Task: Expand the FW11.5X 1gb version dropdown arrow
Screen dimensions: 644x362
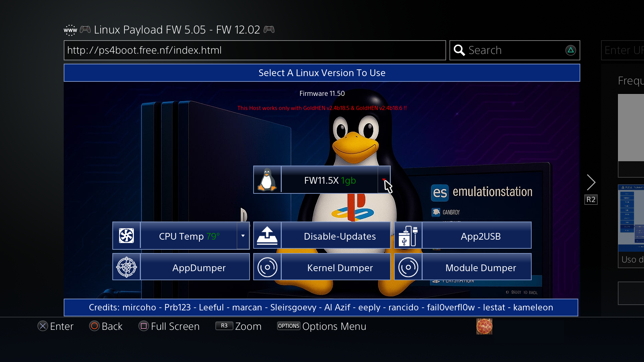Action: pos(384,180)
